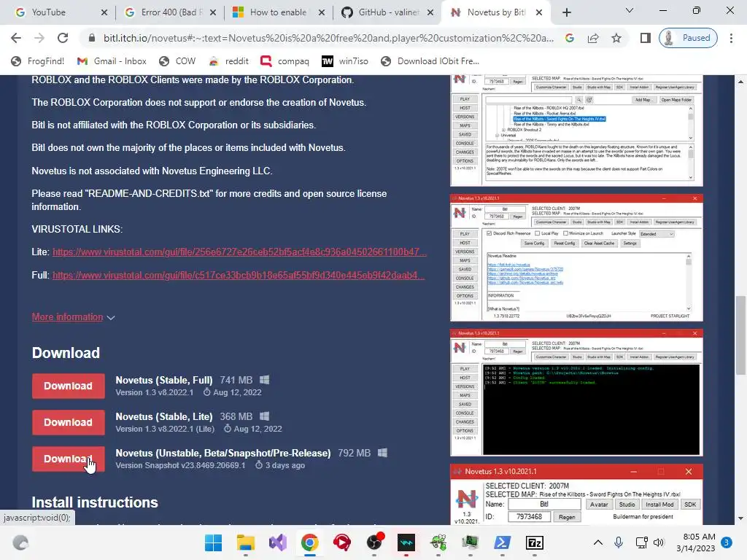747x560 pixels.
Task: Reload the current page
Action: pyautogui.click(x=63, y=38)
